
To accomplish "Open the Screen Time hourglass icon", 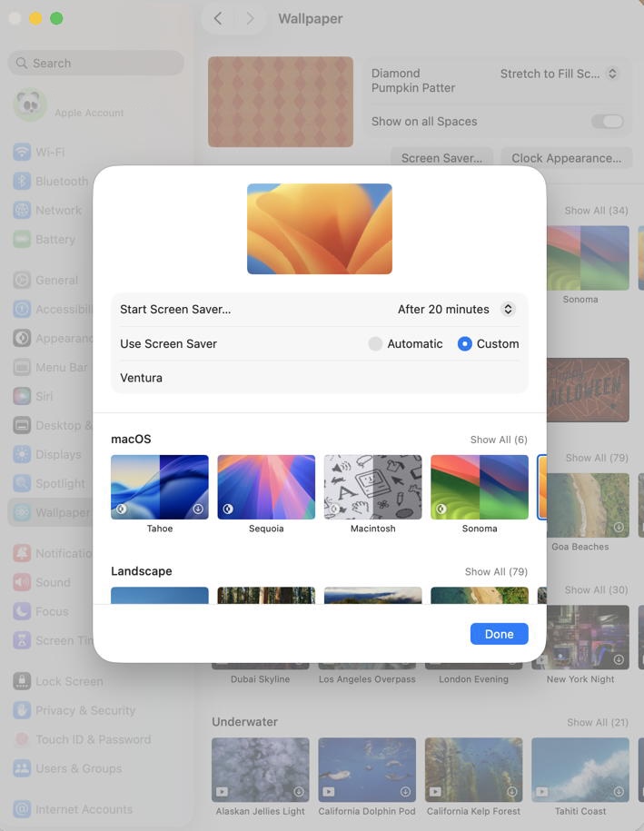I will point(22,641).
